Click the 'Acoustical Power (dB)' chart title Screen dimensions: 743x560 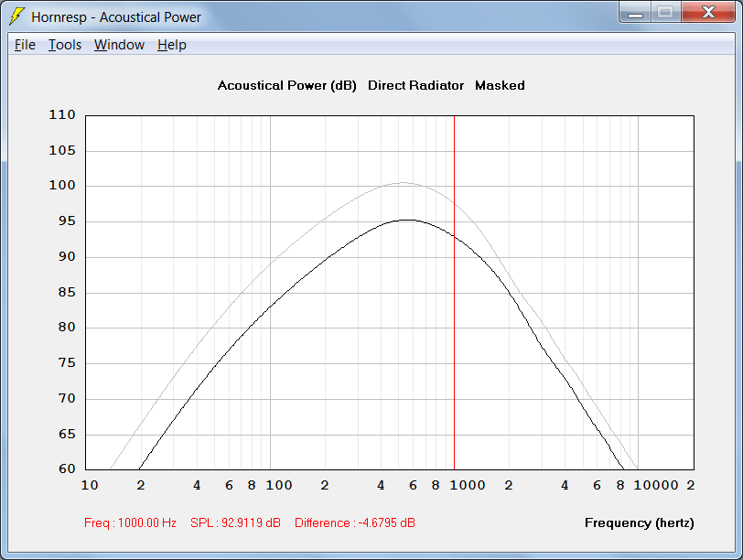click(286, 85)
